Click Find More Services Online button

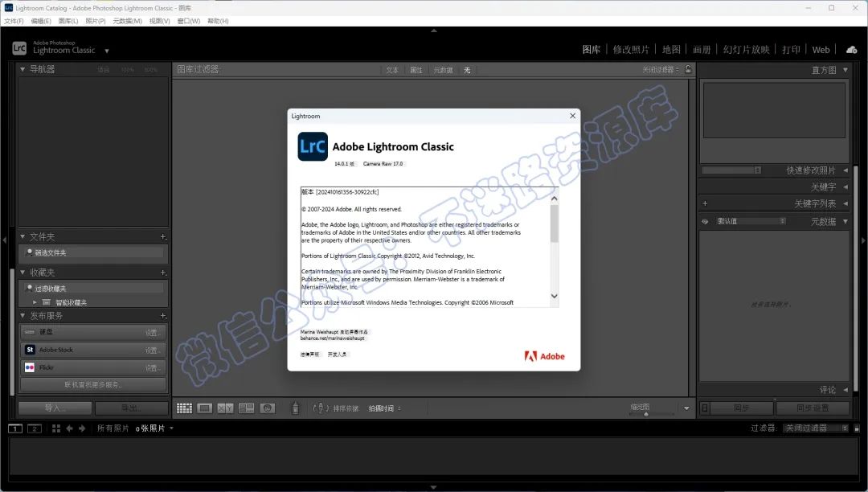(x=93, y=384)
